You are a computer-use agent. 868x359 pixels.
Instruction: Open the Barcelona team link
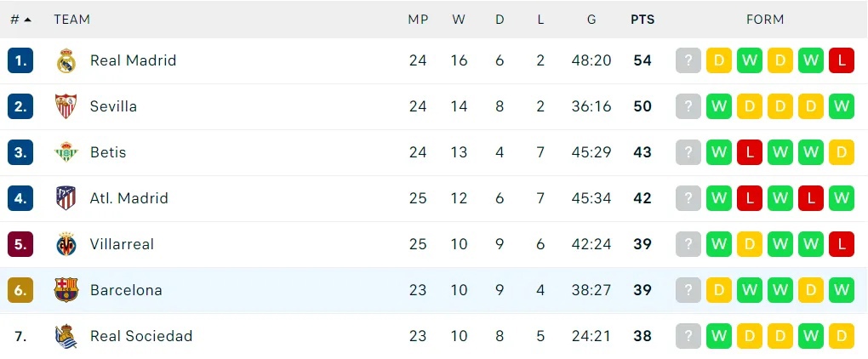point(126,290)
